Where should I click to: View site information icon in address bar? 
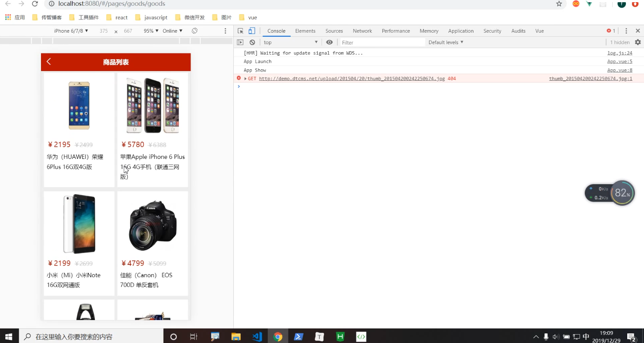point(52,4)
